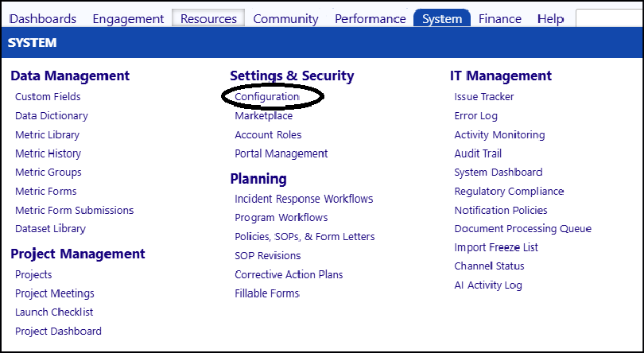This screenshot has height=353, width=644.
Task: Go to Project Dashboard
Action: pyautogui.click(x=58, y=332)
